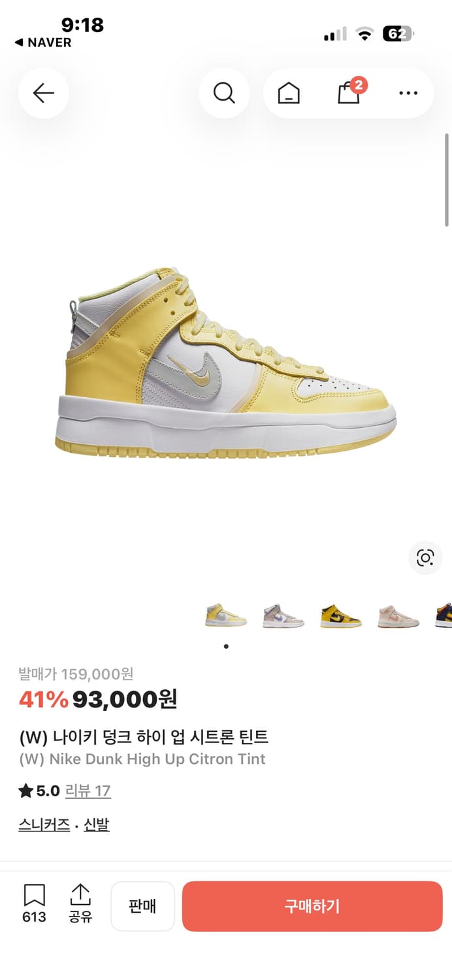This screenshot has width=452, height=980.
Task: Tap the main yellow sneaker product image
Action: 226,363
